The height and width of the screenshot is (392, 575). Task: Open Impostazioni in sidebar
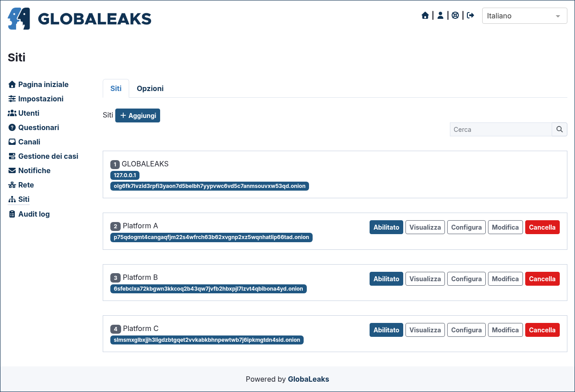[36, 99]
